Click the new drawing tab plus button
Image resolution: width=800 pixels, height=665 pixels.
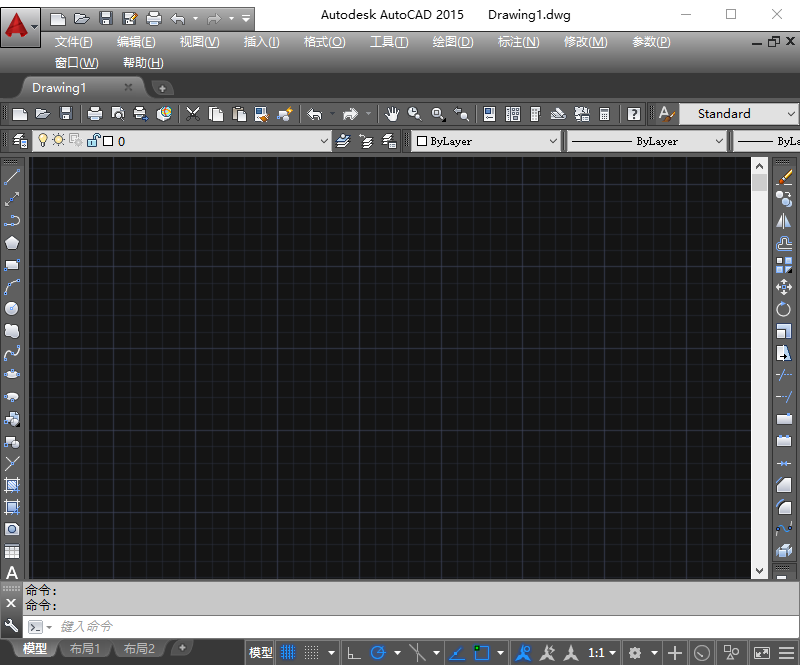tap(162, 88)
